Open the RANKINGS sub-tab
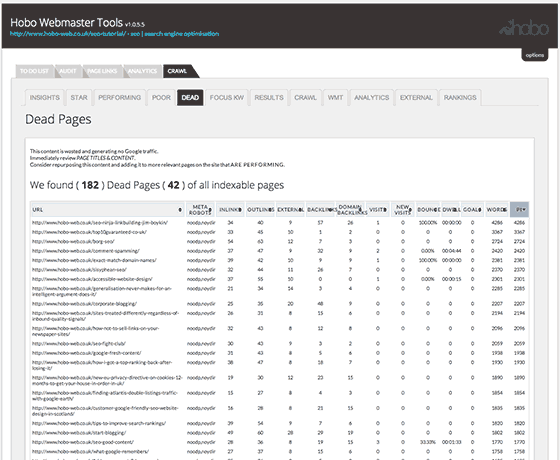The width and height of the screenshot is (560, 460). coord(460,98)
